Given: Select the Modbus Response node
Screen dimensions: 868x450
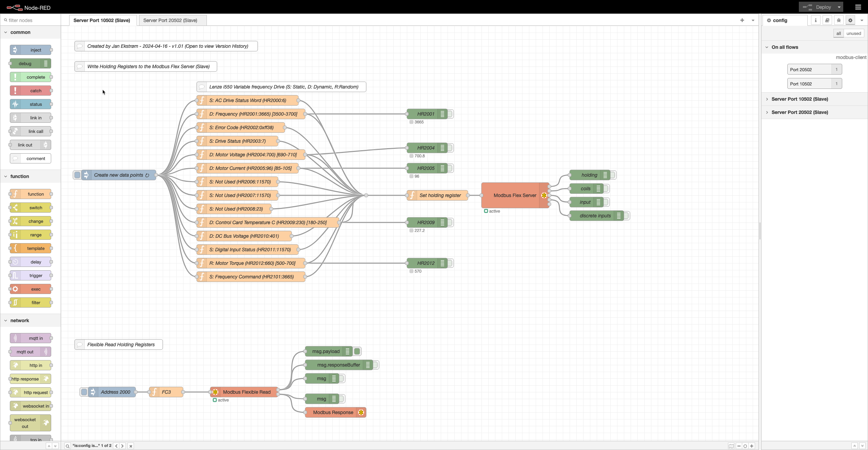Looking at the screenshot, I should point(336,412).
